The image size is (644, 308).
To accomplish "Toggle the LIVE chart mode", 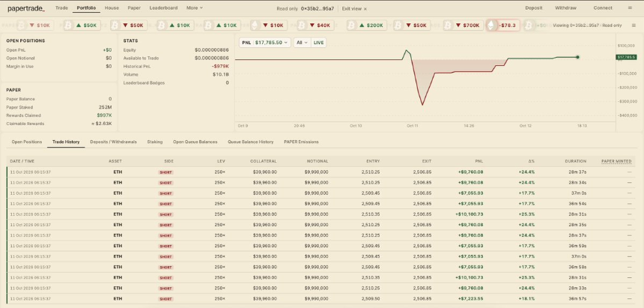I will (318, 43).
